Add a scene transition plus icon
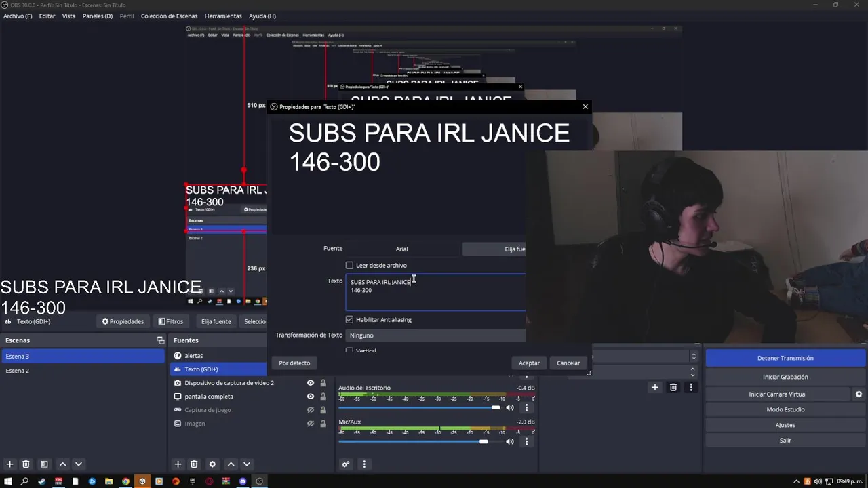Image resolution: width=868 pixels, height=488 pixels. click(x=655, y=387)
